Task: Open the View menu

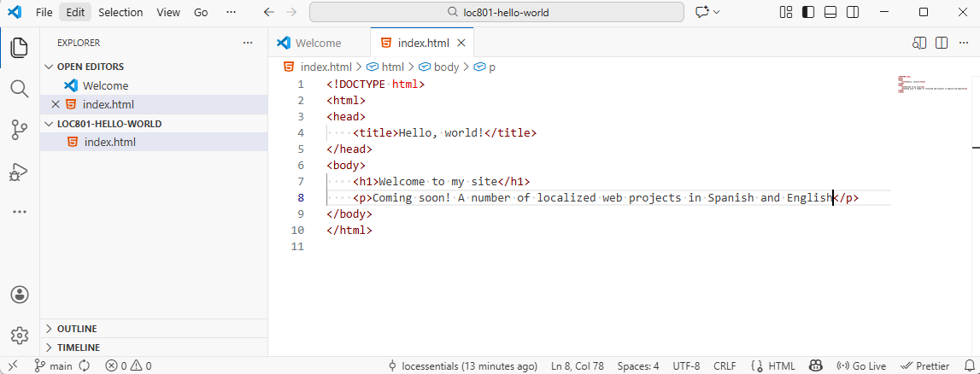Action: click(168, 12)
